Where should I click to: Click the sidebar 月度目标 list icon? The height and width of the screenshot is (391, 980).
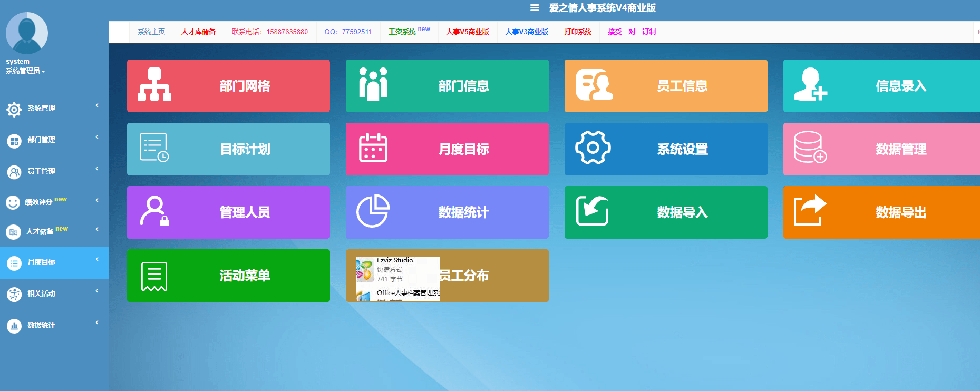point(14,263)
